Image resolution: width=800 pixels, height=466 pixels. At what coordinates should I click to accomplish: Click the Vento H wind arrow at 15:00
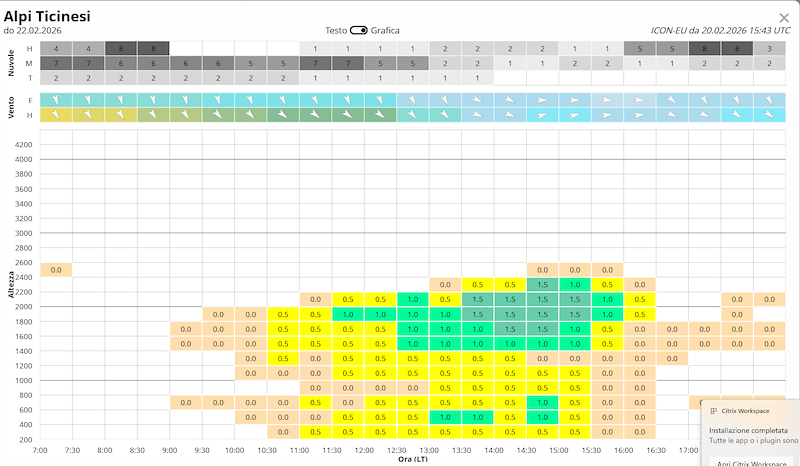coord(574,115)
